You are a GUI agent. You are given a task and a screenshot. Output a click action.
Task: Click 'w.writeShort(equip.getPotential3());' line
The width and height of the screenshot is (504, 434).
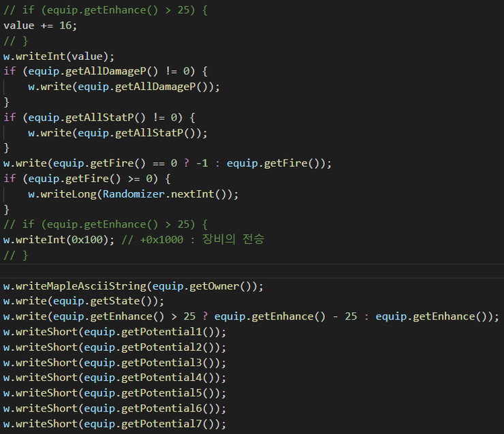(114, 363)
